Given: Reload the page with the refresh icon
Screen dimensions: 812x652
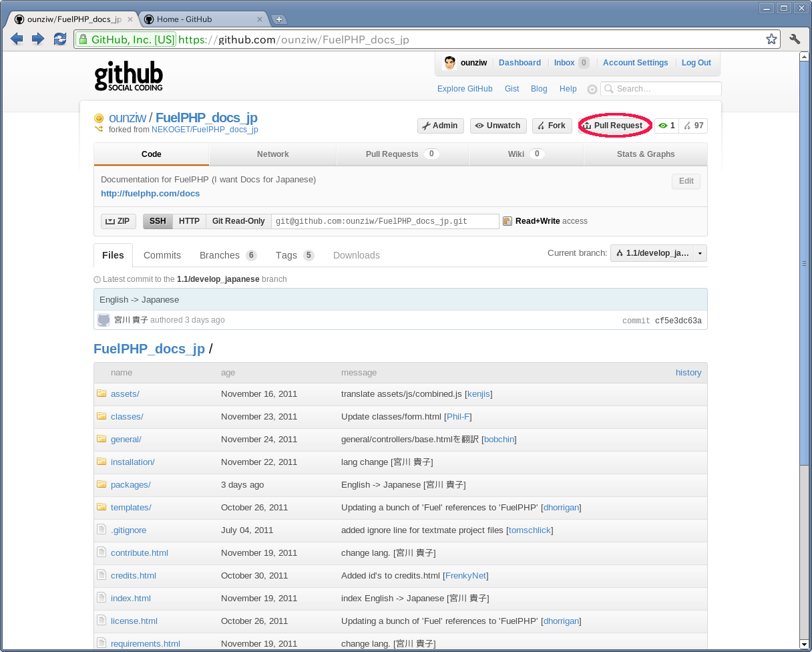Looking at the screenshot, I should click(60, 39).
